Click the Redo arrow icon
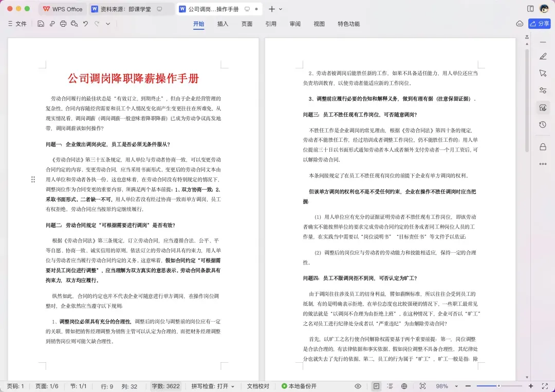 (x=97, y=24)
